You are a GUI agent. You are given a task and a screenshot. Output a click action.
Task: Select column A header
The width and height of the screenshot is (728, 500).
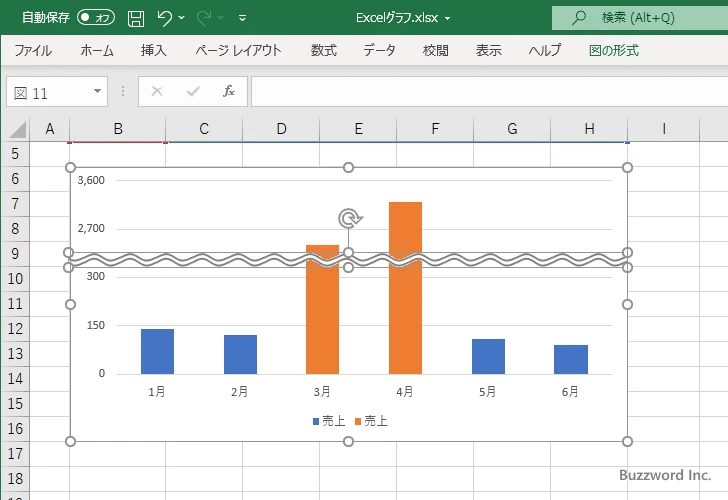[50, 129]
